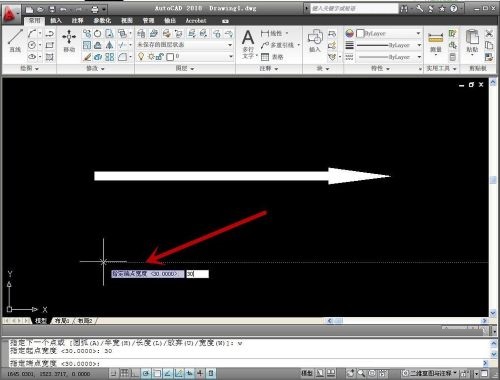Activate the Move (移动) tool

point(69,41)
